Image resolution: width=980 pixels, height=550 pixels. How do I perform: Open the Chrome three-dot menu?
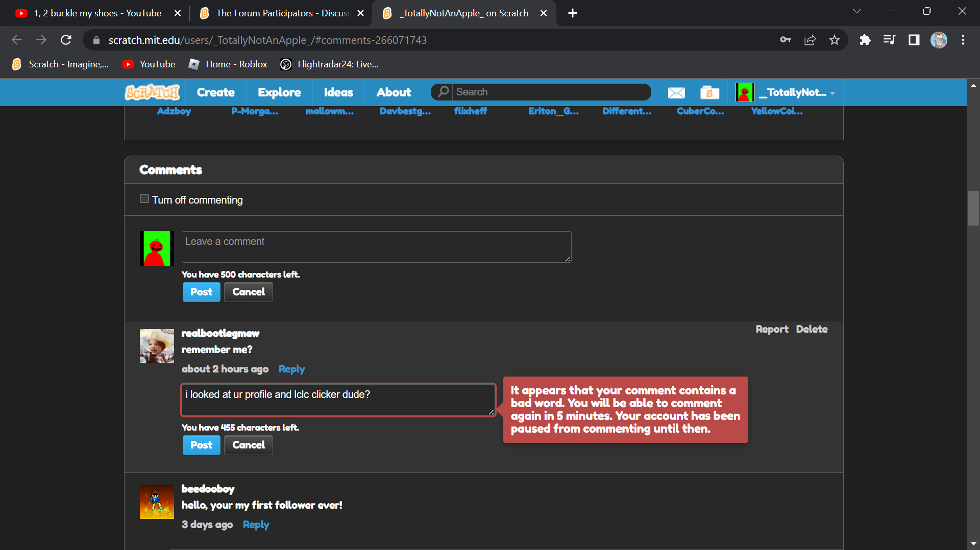[x=963, y=40]
